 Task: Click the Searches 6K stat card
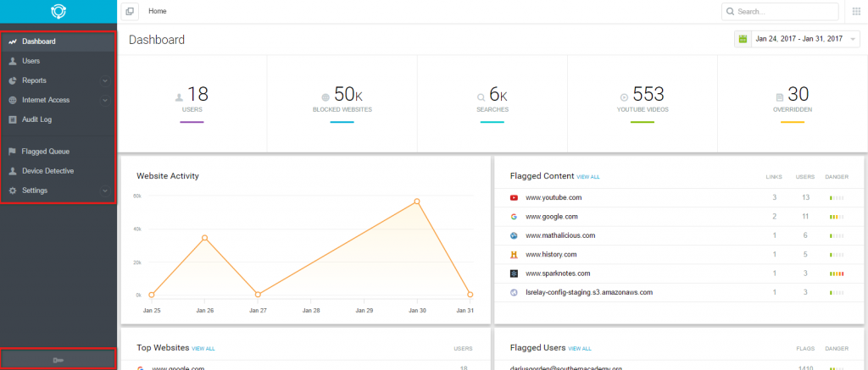[x=492, y=103]
